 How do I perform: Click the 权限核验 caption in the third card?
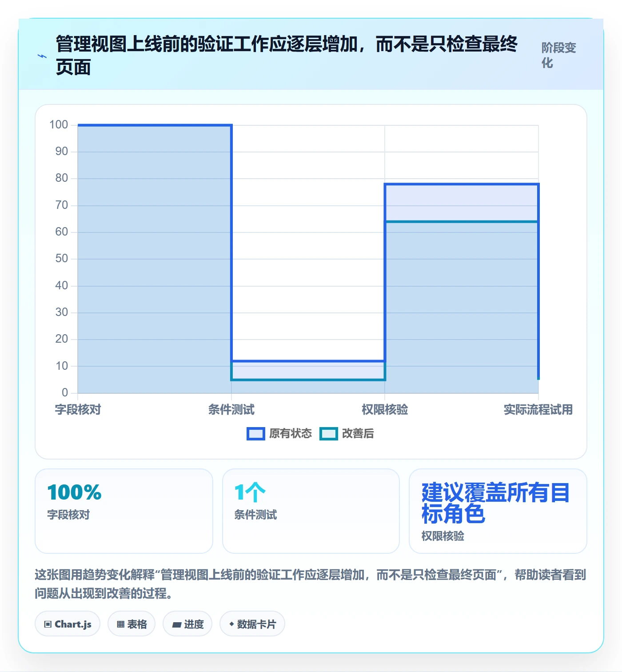click(x=443, y=536)
